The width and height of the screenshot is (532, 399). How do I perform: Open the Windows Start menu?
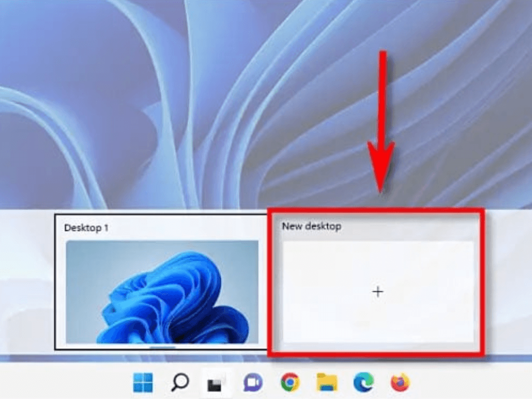143,383
